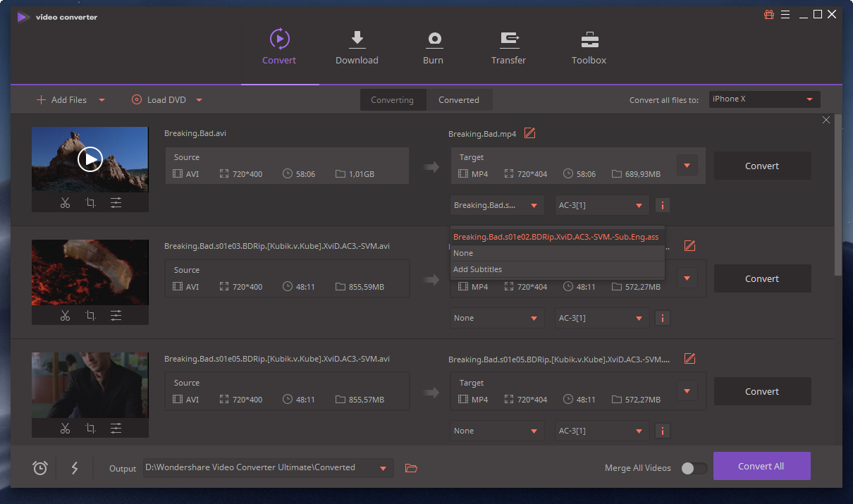Trim the s01e05 video with scissors icon
The height and width of the screenshot is (504, 853).
(65, 429)
